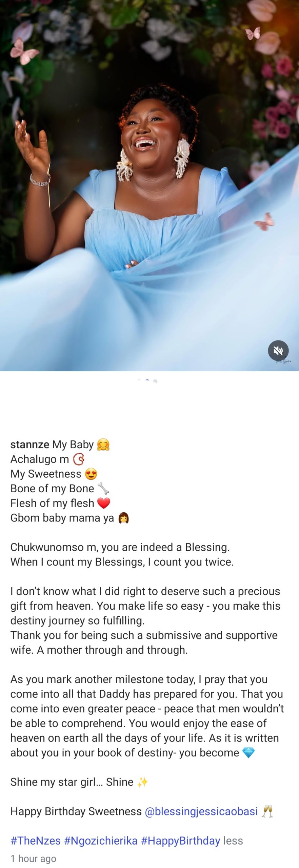Unmute the post using the speaker icon

[278, 350]
